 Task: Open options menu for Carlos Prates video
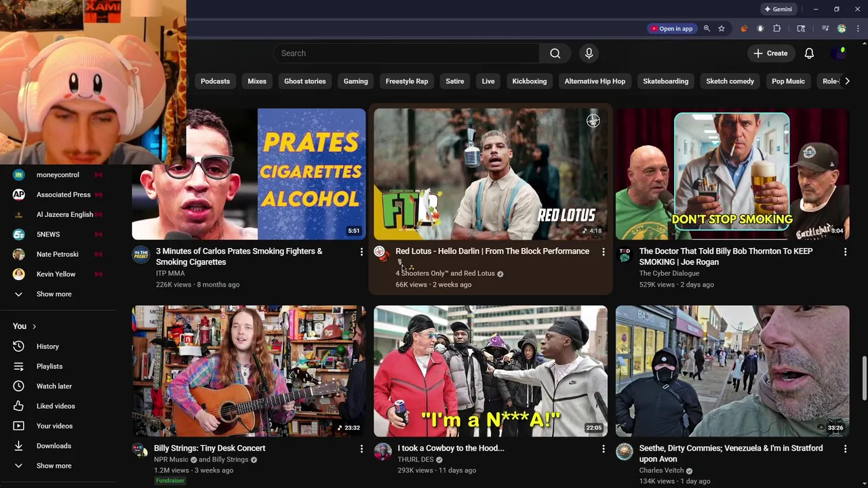coord(361,251)
